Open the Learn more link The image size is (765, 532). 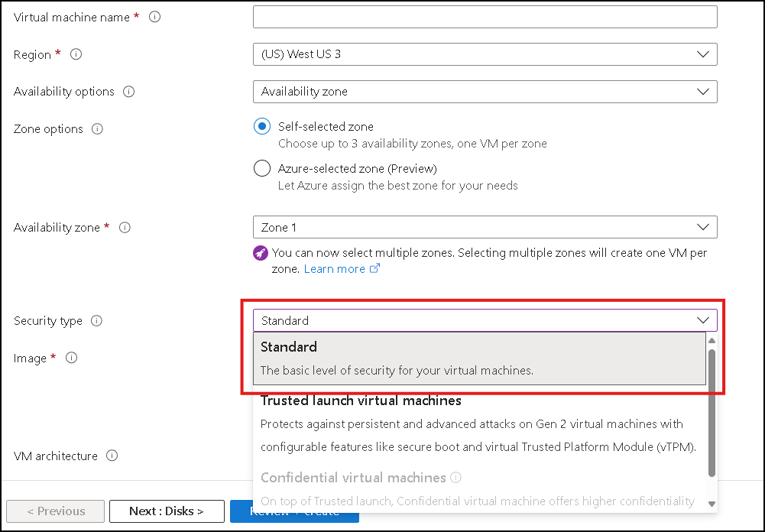pos(334,269)
